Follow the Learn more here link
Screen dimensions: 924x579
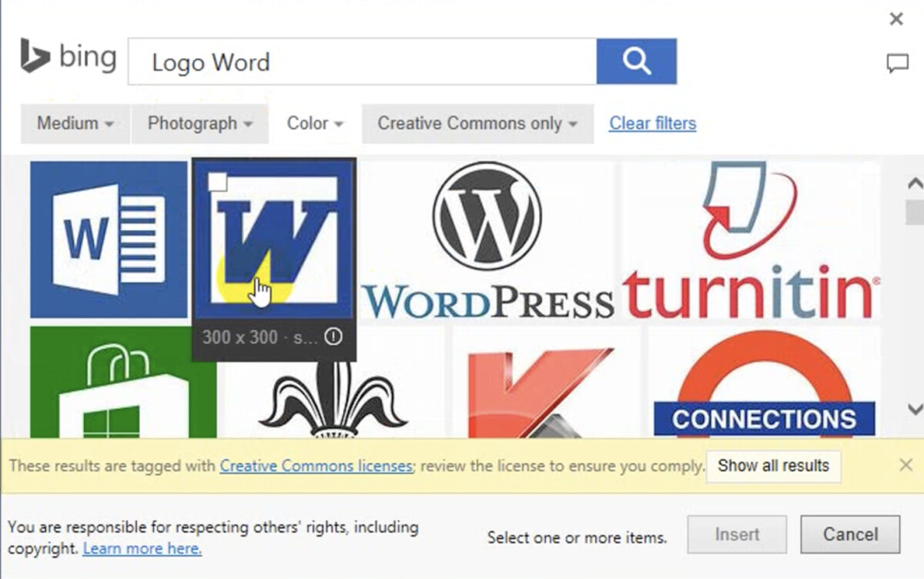pyautogui.click(x=142, y=549)
